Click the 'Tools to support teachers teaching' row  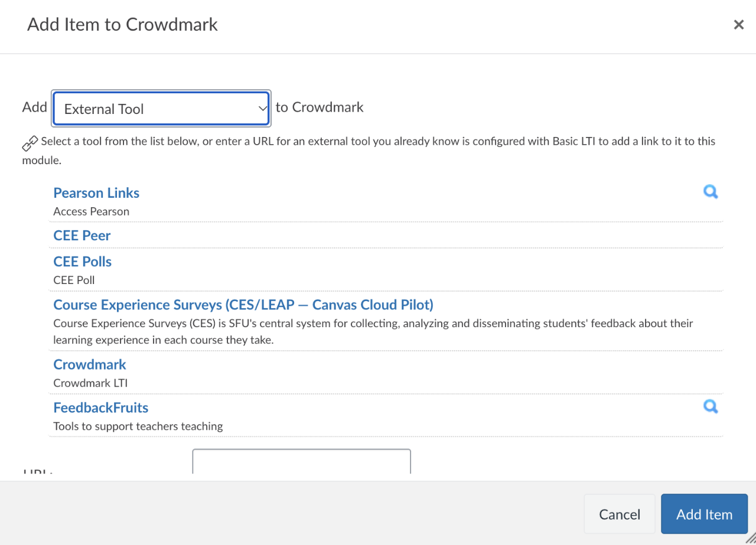138,425
